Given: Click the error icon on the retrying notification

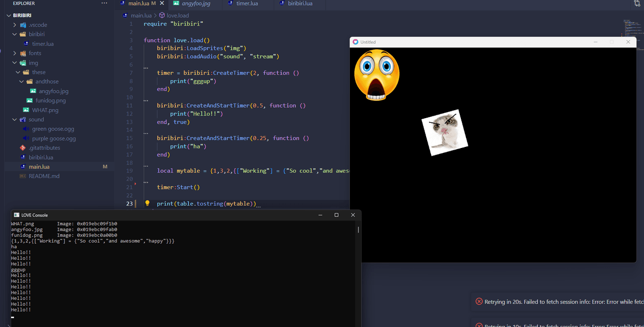Looking at the screenshot, I should click(x=479, y=301).
